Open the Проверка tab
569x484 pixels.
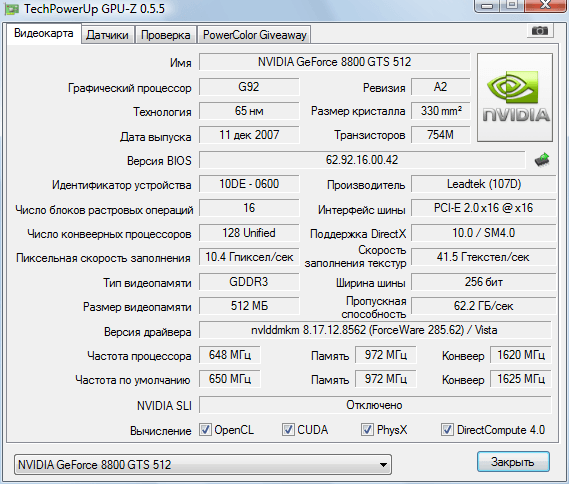coord(165,35)
